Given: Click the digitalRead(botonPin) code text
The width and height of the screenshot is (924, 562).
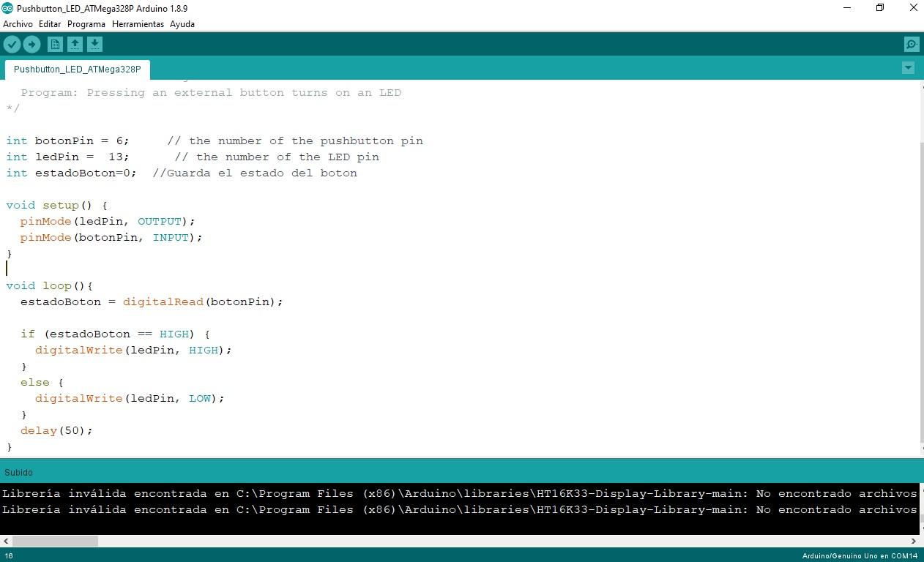Looking at the screenshot, I should pyautogui.click(x=202, y=301).
